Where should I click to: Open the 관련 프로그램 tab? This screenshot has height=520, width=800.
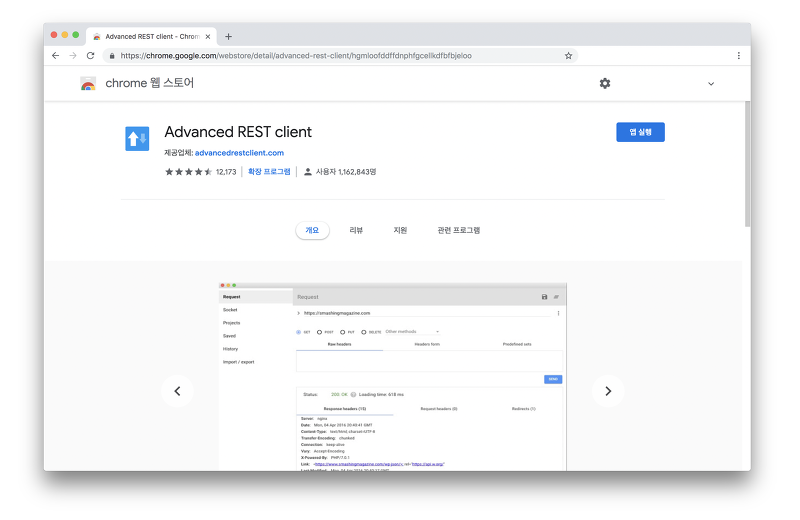[459, 230]
